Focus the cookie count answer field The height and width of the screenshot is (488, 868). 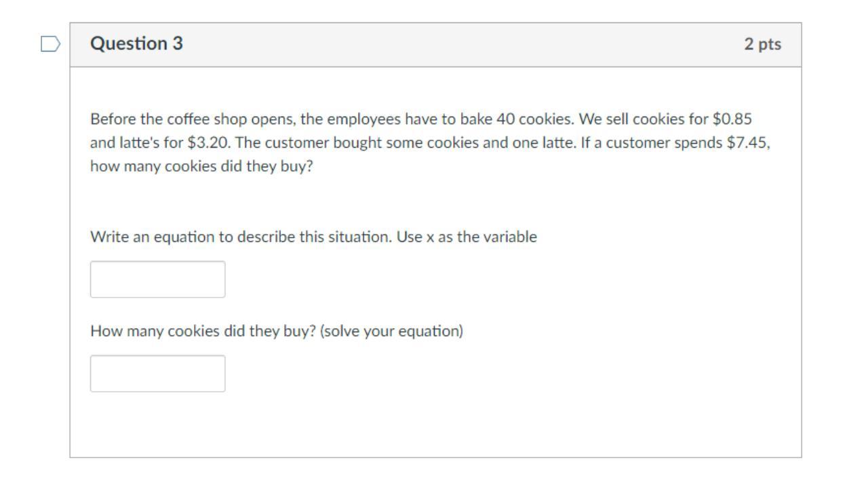(157, 373)
